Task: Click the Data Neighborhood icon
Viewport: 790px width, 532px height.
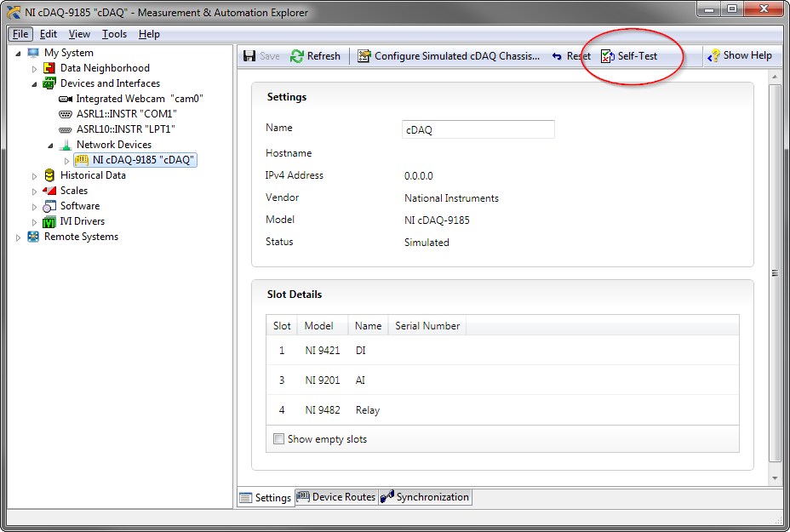Action: tap(49, 68)
